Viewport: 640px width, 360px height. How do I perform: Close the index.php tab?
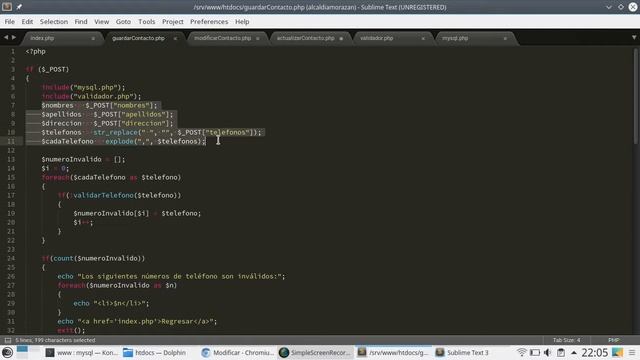click(x=93, y=38)
